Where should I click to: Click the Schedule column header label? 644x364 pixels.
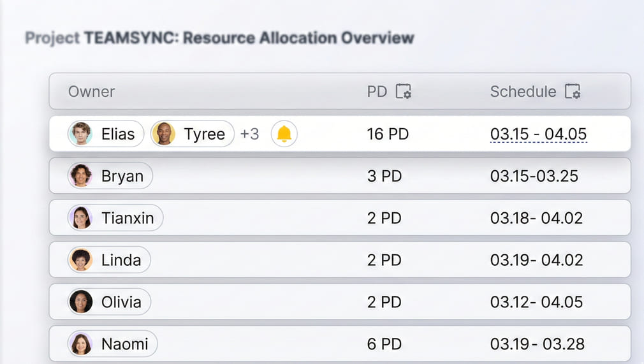(x=523, y=92)
